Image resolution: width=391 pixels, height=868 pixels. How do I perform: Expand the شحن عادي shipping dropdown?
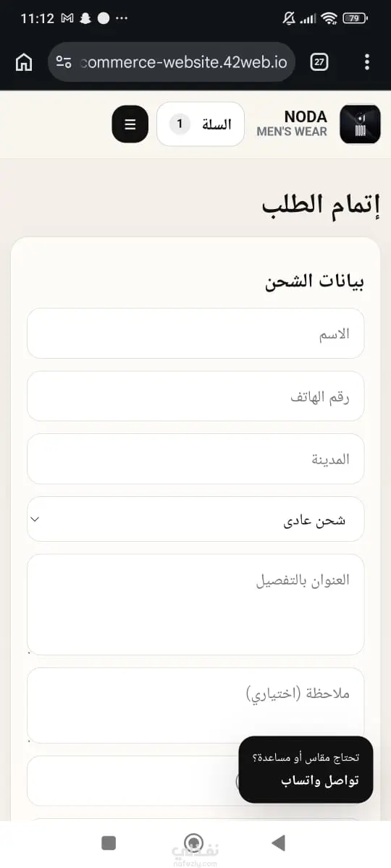tap(195, 519)
